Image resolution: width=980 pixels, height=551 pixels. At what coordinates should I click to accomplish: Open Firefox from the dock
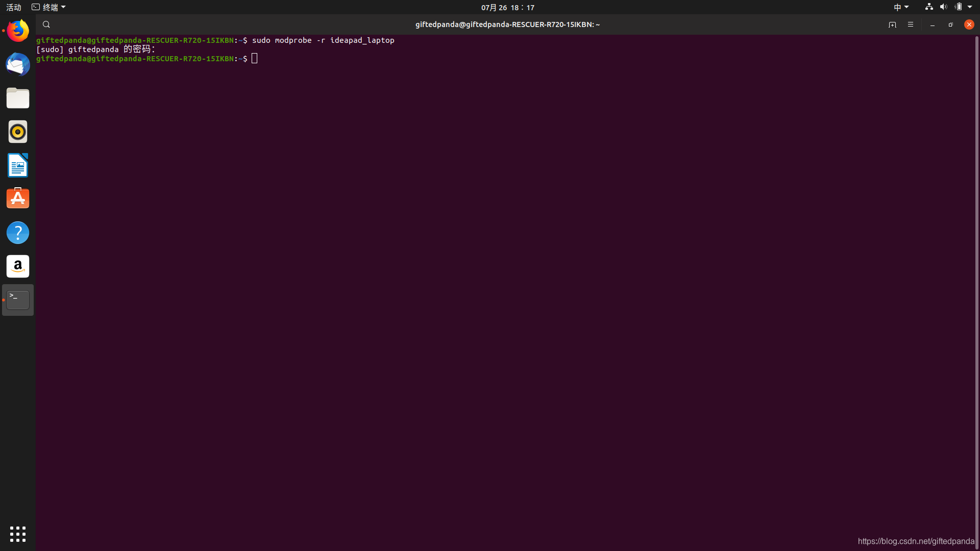(x=18, y=31)
